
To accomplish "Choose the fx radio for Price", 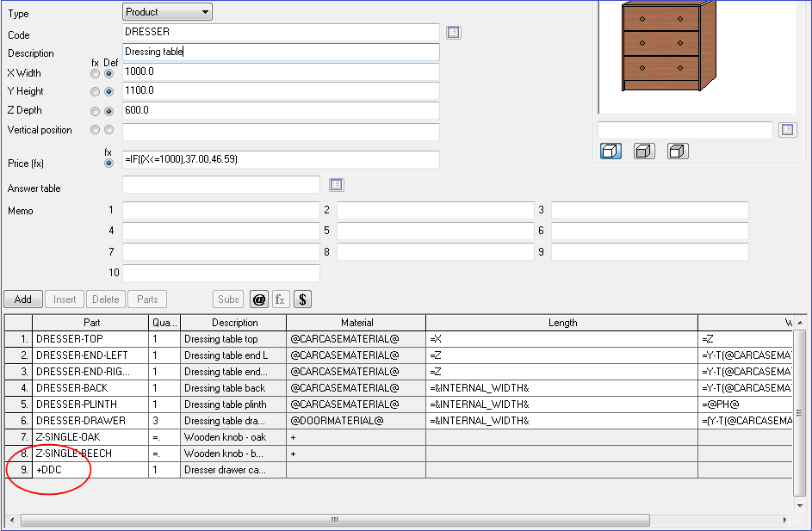I will [108, 162].
